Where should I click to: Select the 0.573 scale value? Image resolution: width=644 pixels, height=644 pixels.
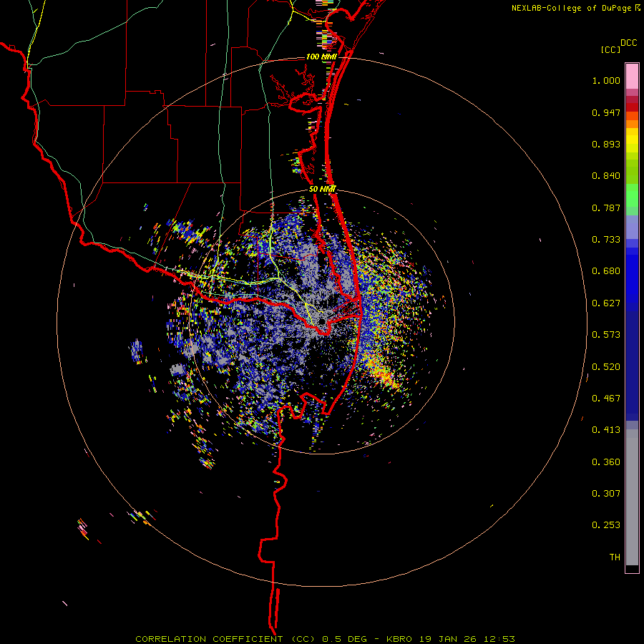[x=606, y=335]
